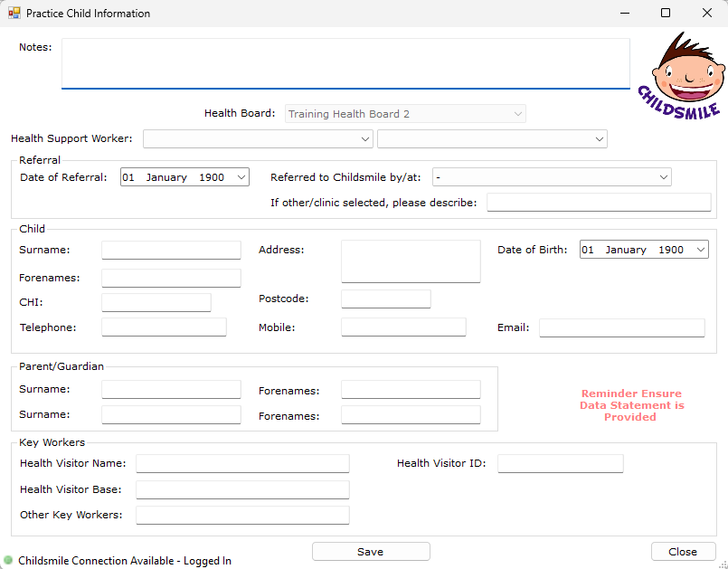Viewport: 728px width, 569px height.
Task: Maximize the Practice Child Information window
Action: (666, 14)
